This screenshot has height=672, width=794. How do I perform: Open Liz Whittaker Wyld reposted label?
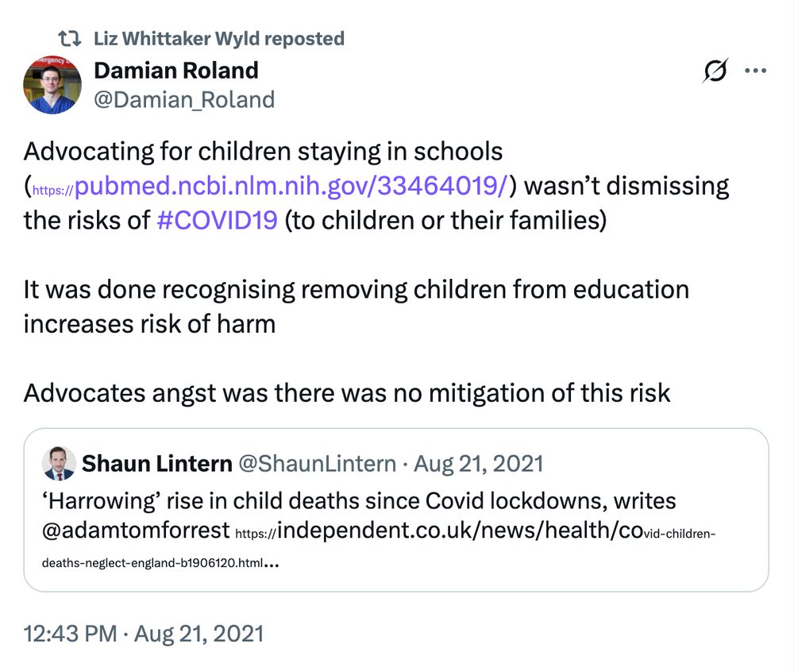pyautogui.click(x=219, y=38)
